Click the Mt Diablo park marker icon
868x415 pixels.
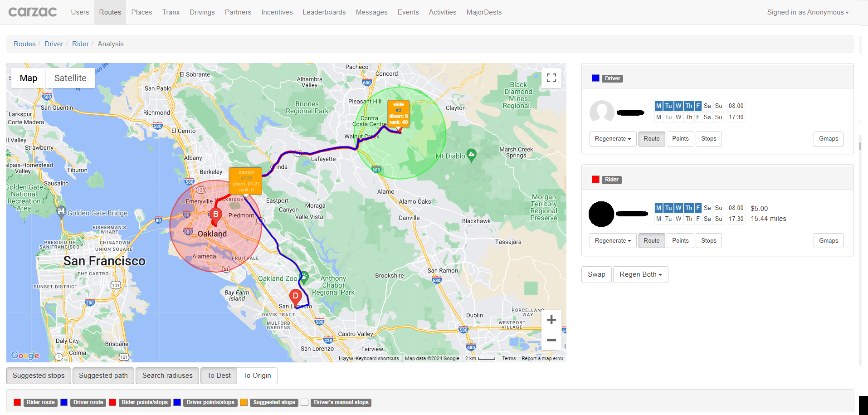coord(472,155)
